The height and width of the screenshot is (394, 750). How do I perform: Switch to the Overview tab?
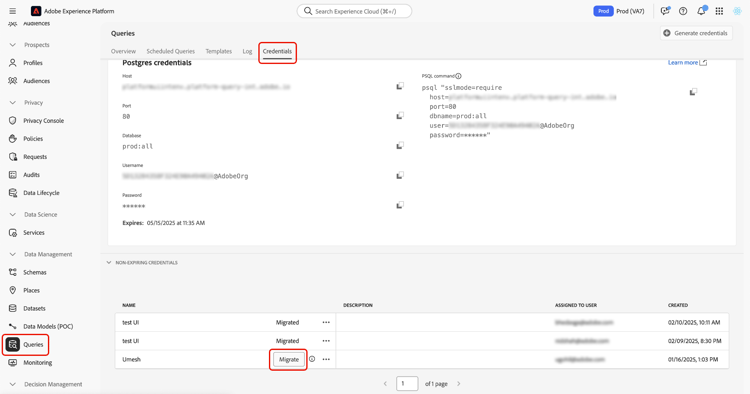pyautogui.click(x=123, y=51)
